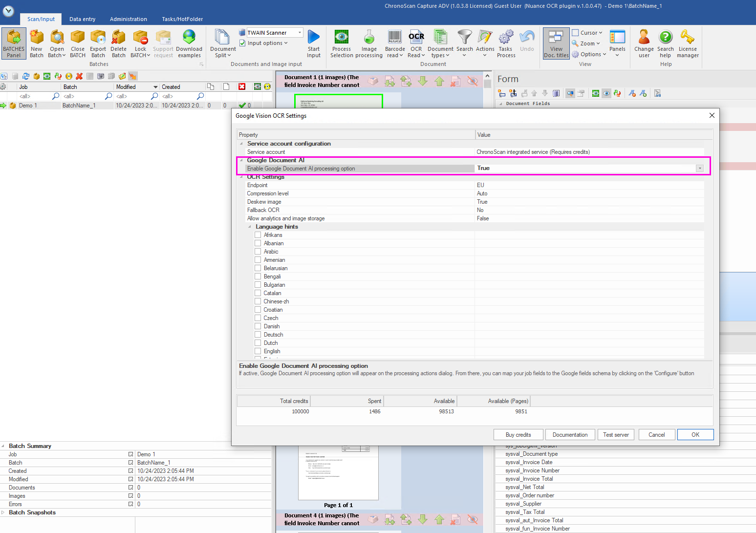Image resolution: width=756 pixels, height=533 pixels.
Task: Tick the English language hint checkbox
Action: click(258, 351)
